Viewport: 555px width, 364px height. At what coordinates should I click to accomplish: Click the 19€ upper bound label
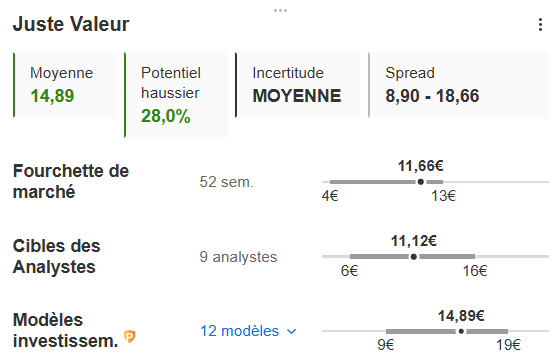tap(508, 345)
